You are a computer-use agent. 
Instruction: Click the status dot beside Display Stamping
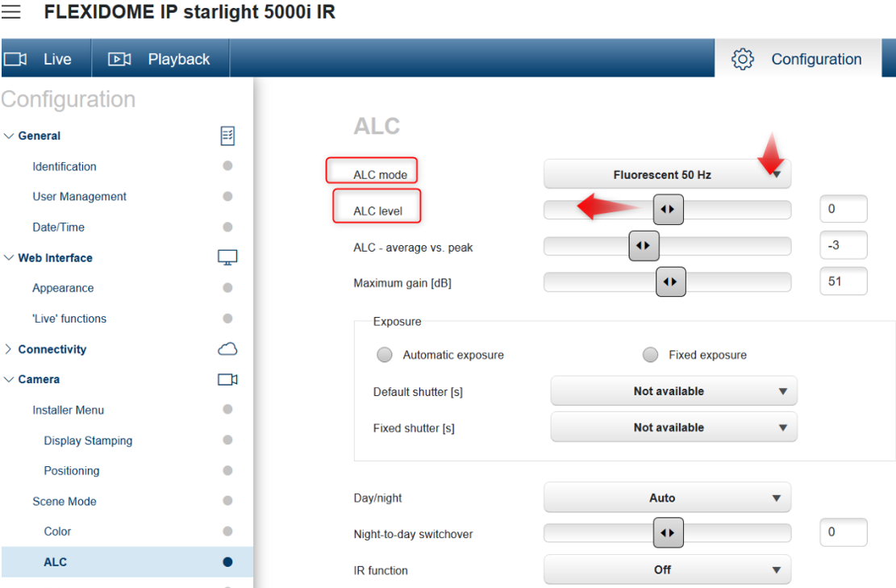227,440
